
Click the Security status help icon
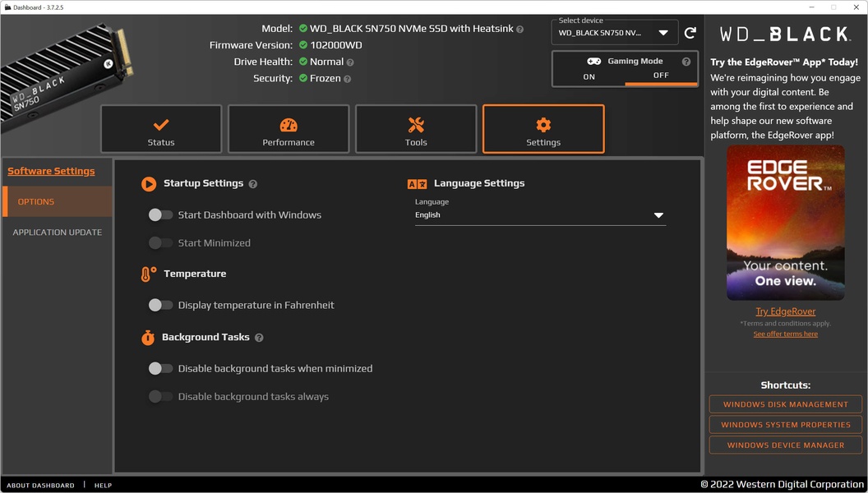point(347,79)
